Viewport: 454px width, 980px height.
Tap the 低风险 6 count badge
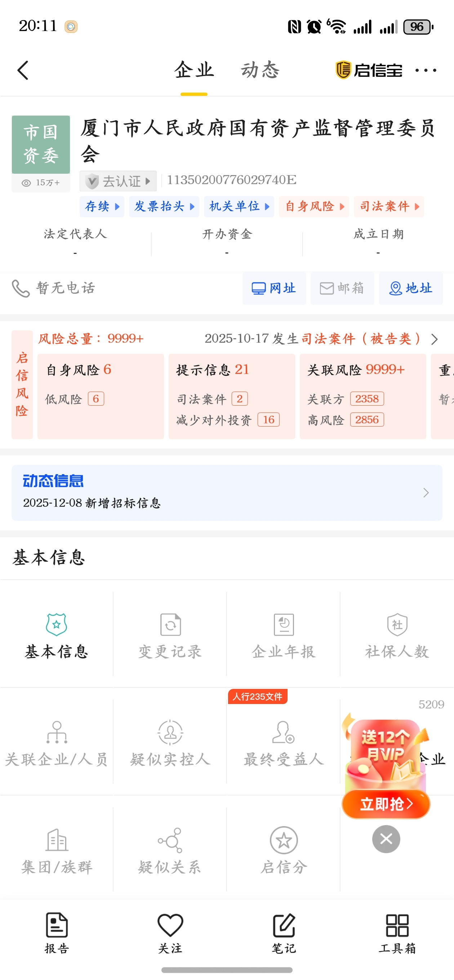point(96,399)
